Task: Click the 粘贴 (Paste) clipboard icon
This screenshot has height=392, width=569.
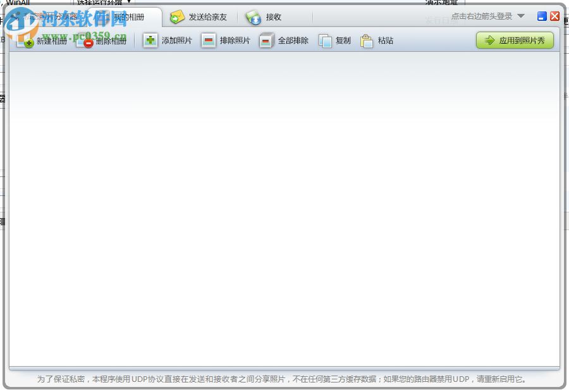Action: 367,40
